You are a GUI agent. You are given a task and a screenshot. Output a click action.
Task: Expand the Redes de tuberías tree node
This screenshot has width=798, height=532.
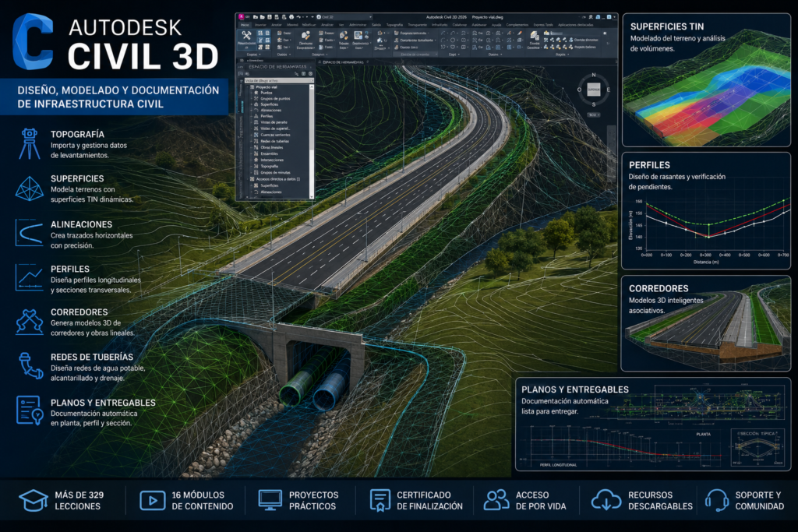click(x=251, y=141)
